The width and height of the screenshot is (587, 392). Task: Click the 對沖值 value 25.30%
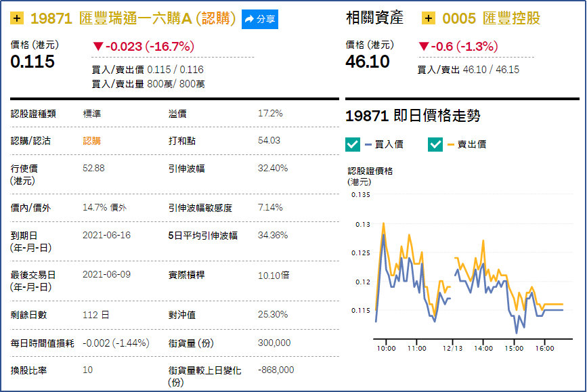click(x=273, y=314)
